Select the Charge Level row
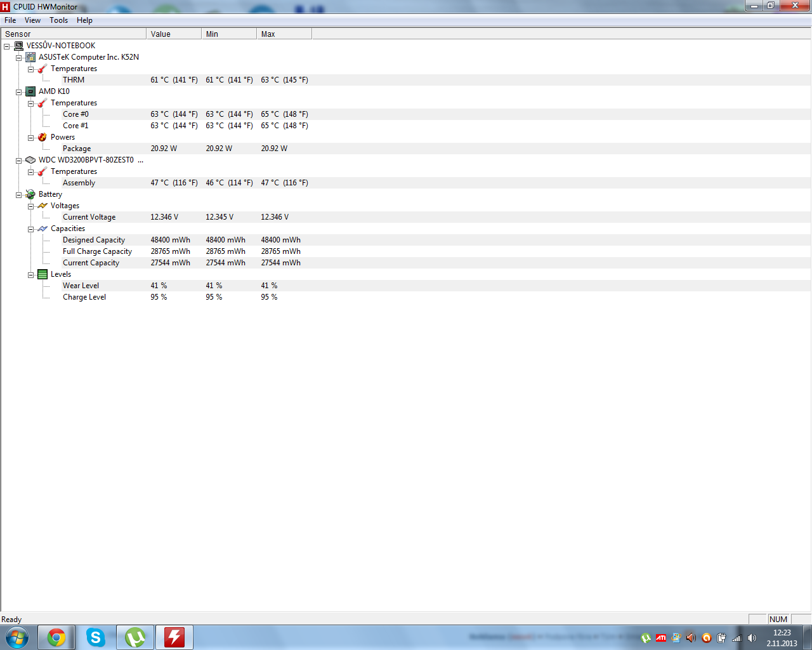Image resolution: width=812 pixels, height=650 pixels. (x=406, y=297)
